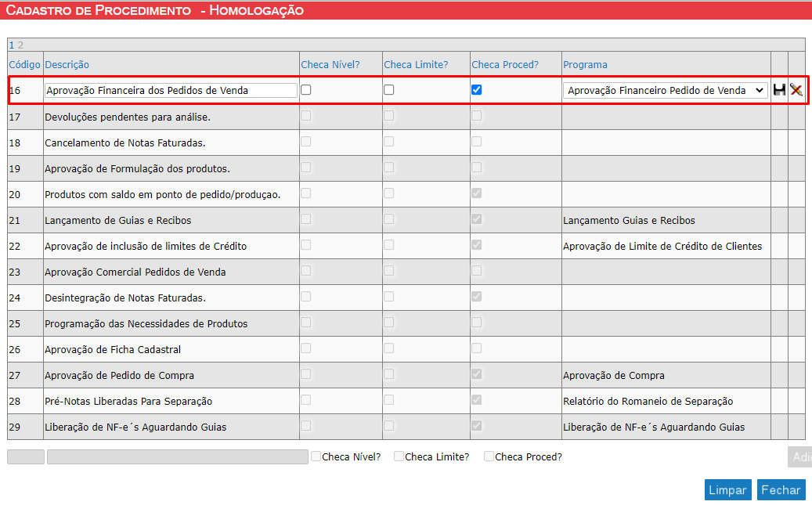Click program 'Relatório do Romaneio de Separação'
Viewport: 812px width, 505px height.
[648, 402]
